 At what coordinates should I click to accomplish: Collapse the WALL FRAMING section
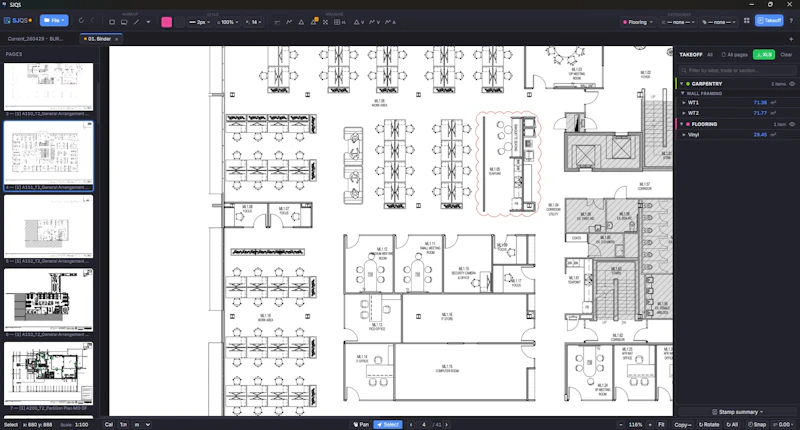pyautogui.click(x=683, y=93)
